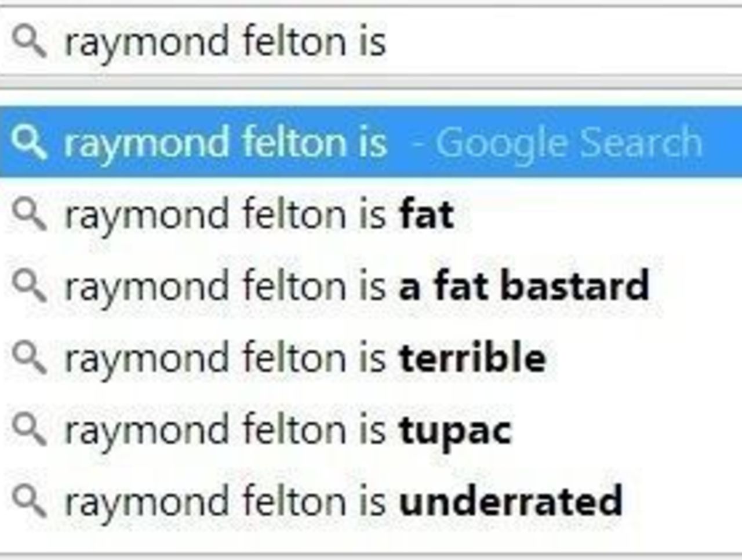Click the magnifier icon in the search box
Viewport: 742px width, 560px height.
pos(29,42)
